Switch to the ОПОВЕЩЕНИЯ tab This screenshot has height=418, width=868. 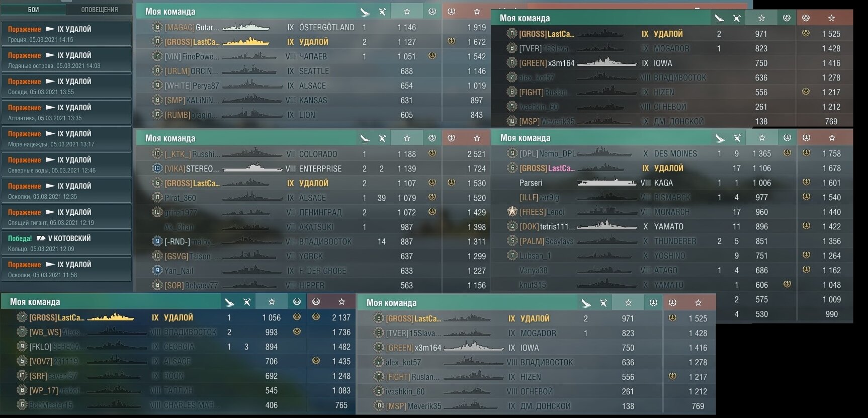click(x=100, y=10)
